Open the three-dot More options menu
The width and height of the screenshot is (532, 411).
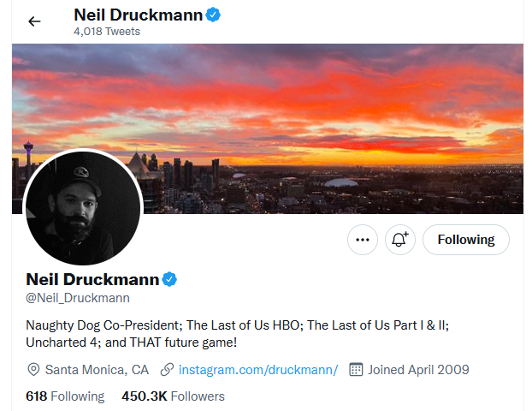tap(363, 240)
